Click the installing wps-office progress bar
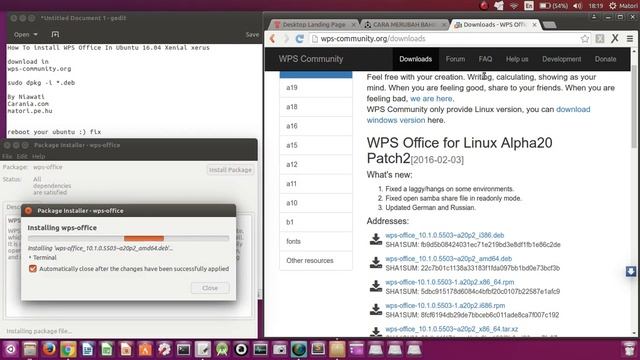The width and height of the screenshot is (640, 360). [128, 238]
